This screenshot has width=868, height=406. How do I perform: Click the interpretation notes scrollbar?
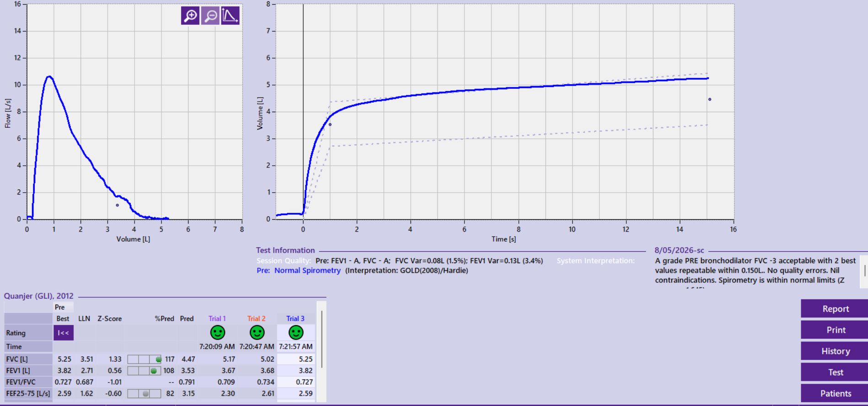point(864,270)
